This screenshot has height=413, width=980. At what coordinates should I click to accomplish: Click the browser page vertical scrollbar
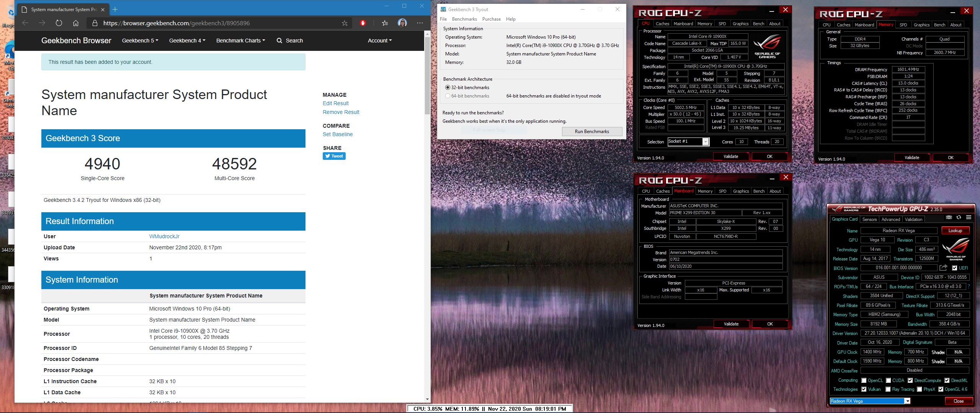tap(427, 75)
